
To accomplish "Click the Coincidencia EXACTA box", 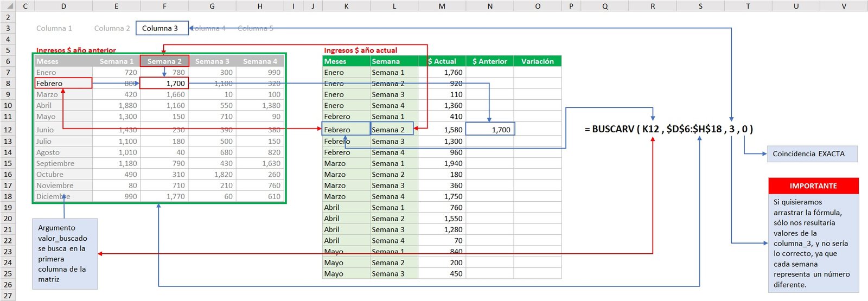I will click(812, 154).
